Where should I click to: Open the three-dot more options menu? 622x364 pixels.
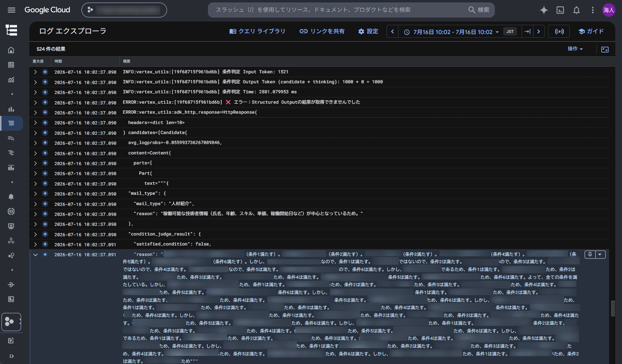593,10
